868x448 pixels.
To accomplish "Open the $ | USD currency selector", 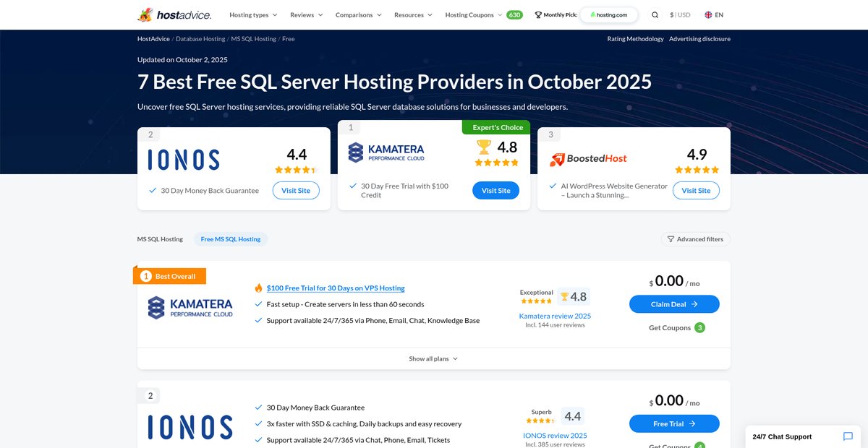I will [680, 14].
